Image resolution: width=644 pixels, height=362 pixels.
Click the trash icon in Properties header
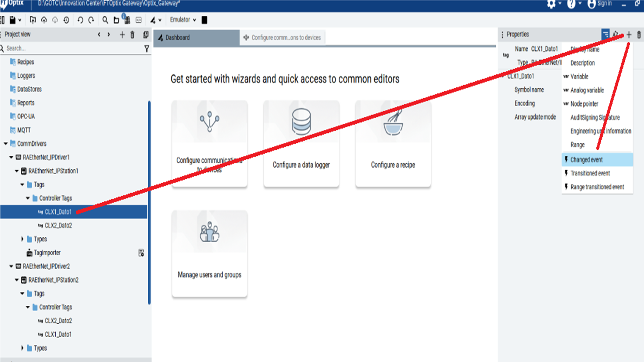tap(639, 35)
